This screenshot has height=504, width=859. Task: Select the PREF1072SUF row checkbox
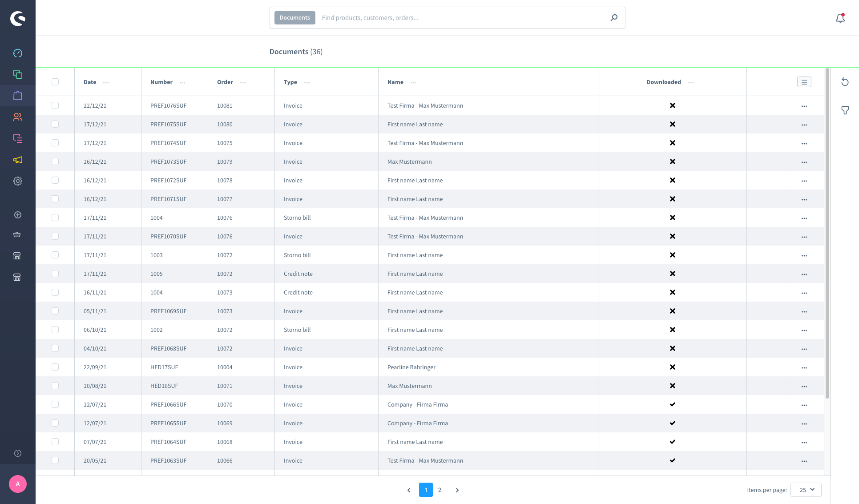[55, 180]
